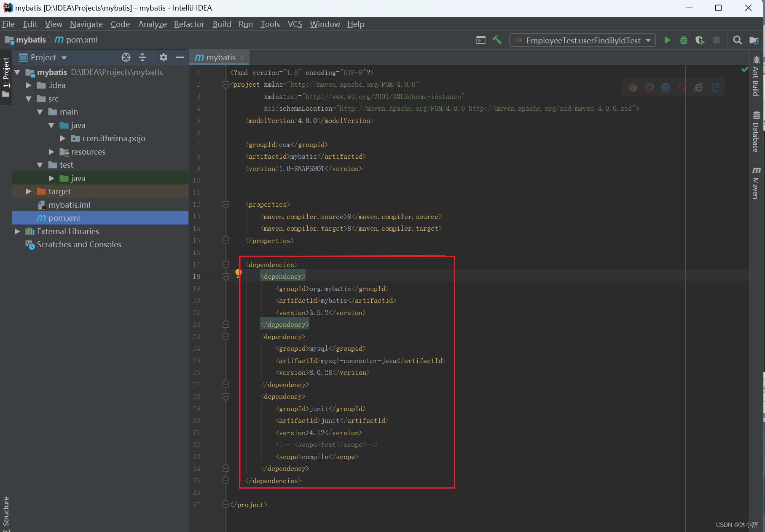Click mysql-connector-java artifactId text

359,361
